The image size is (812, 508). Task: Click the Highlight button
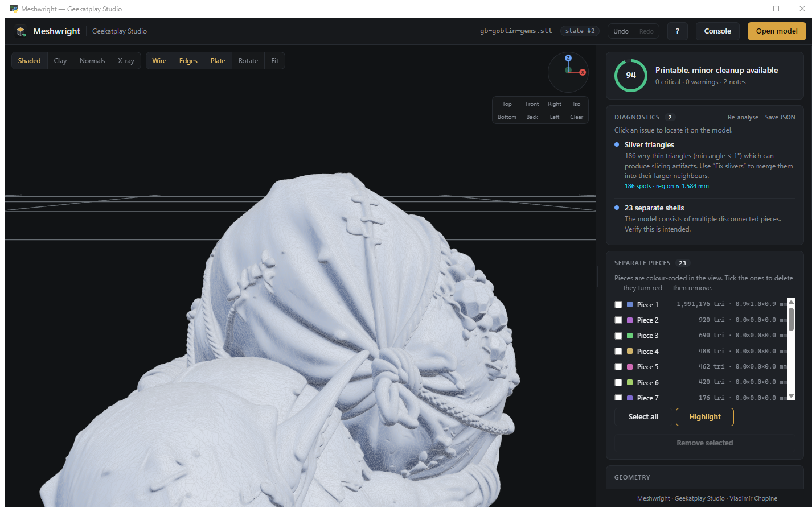click(705, 417)
